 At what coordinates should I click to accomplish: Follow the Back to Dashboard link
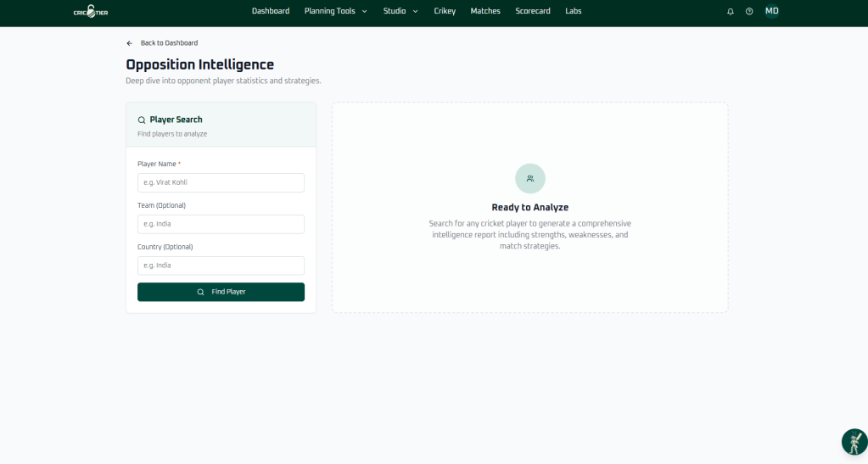point(169,43)
